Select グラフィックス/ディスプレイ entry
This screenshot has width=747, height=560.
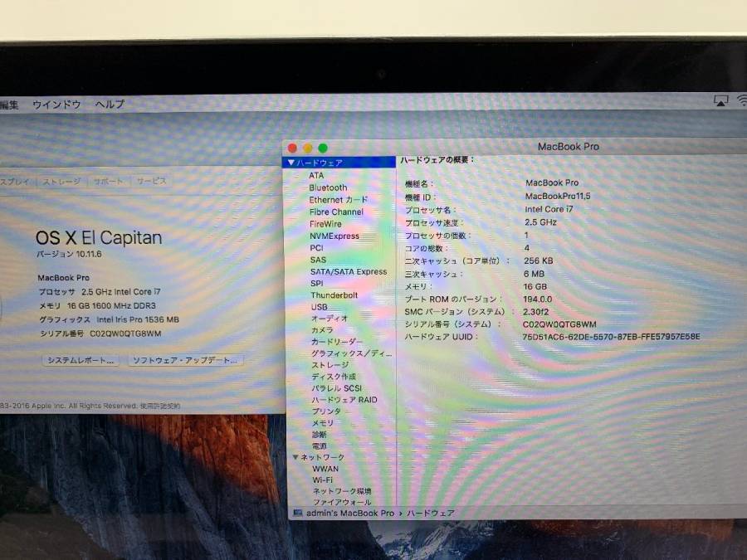[352, 353]
